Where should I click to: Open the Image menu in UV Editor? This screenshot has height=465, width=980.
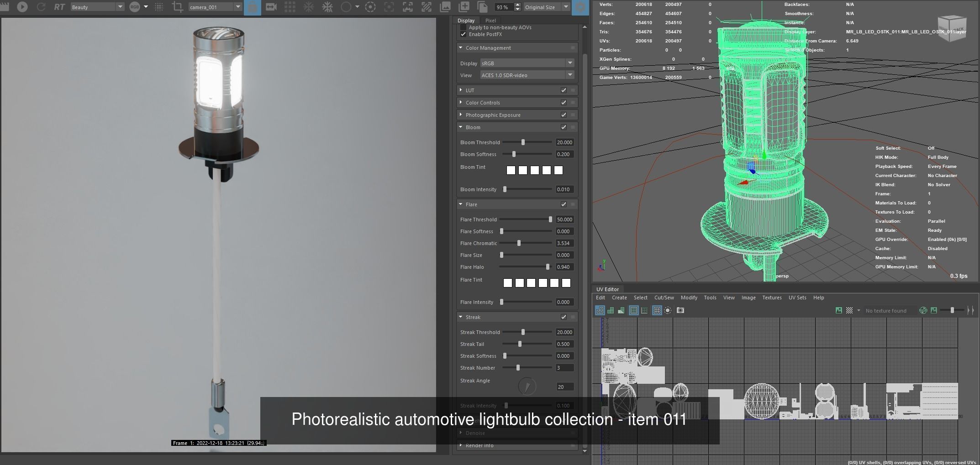(748, 298)
